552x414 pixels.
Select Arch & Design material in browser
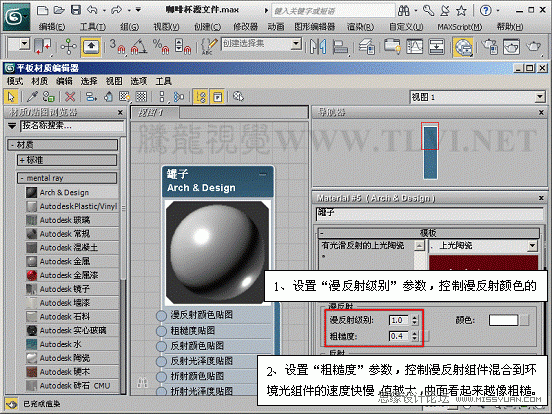72,193
